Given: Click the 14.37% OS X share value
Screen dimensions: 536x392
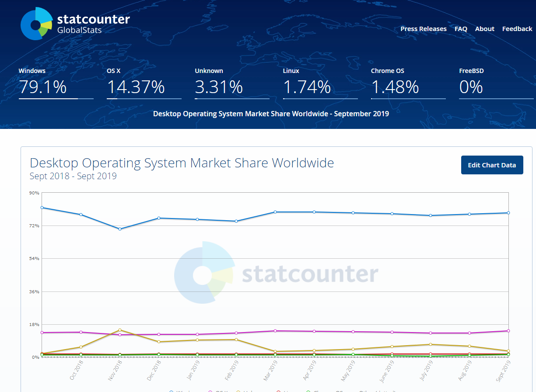Looking at the screenshot, I should [x=136, y=87].
